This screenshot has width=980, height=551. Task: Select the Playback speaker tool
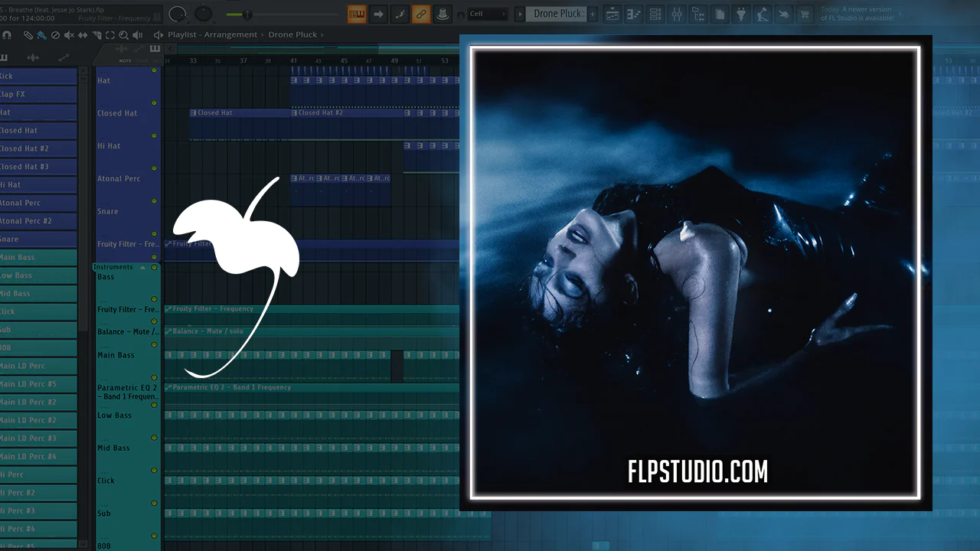[138, 35]
